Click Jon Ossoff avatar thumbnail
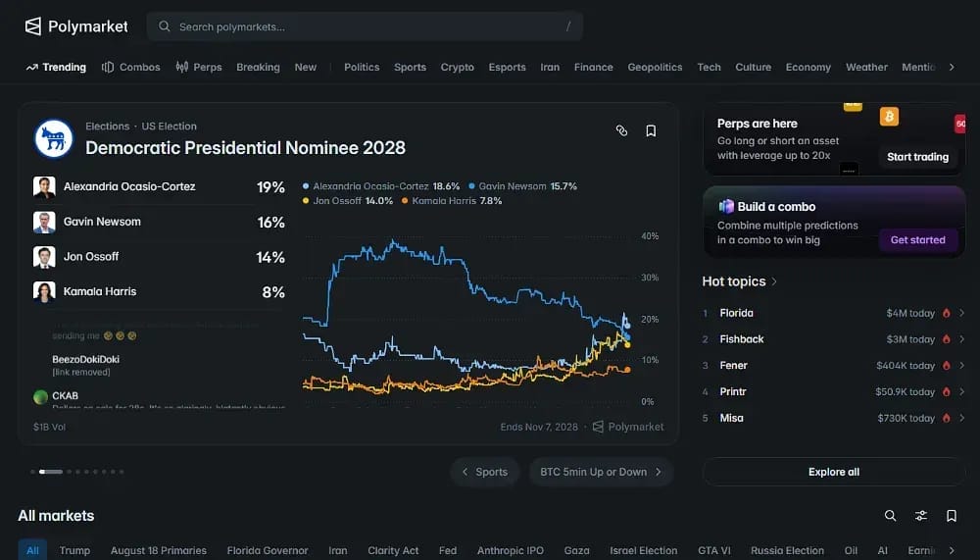Image resolution: width=980 pixels, height=560 pixels. click(x=44, y=257)
